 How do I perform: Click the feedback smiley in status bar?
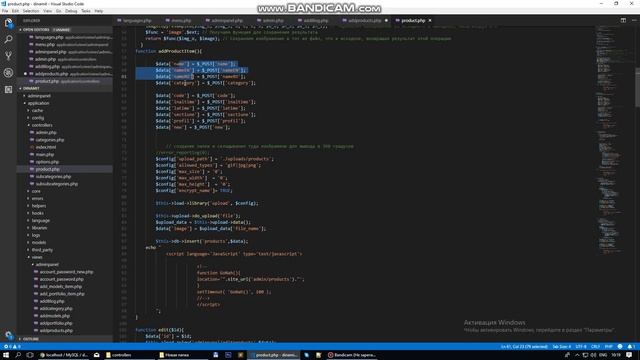click(620, 347)
